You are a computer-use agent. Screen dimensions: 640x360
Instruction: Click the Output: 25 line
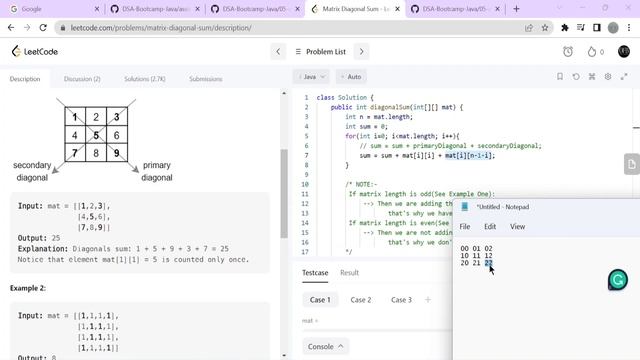point(39,238)
